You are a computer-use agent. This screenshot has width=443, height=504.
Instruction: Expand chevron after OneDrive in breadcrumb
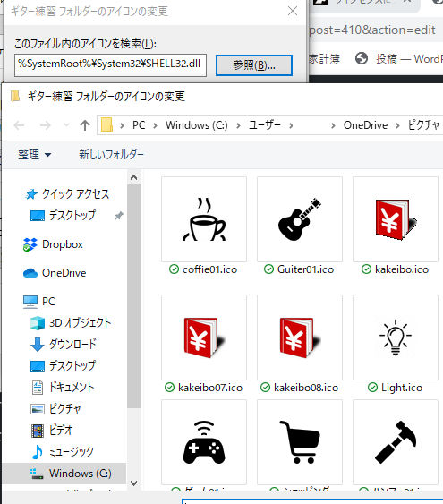397,125
